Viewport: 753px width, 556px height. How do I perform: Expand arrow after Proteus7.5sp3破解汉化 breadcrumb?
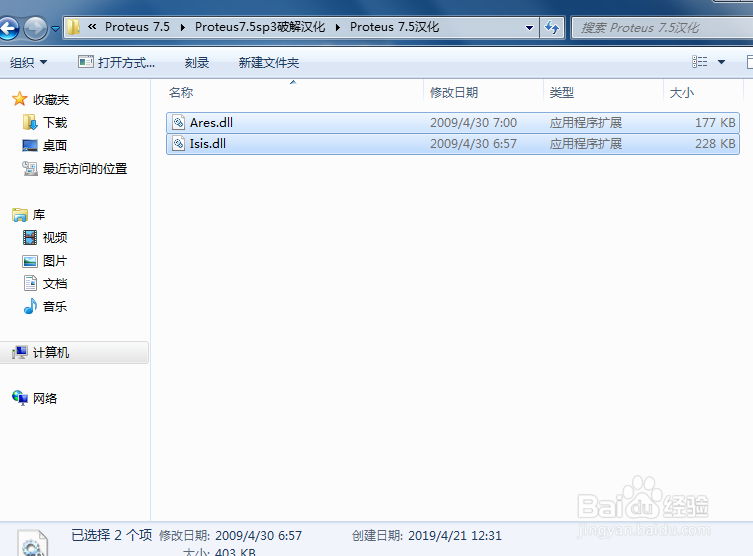338,27
